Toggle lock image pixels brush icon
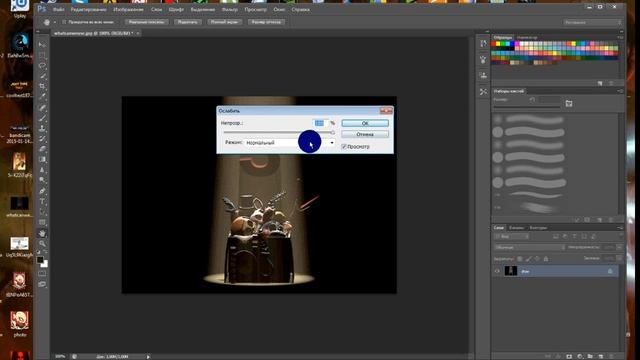The width and height of the screenshot is (640, 360). click(x=529, y=259)
